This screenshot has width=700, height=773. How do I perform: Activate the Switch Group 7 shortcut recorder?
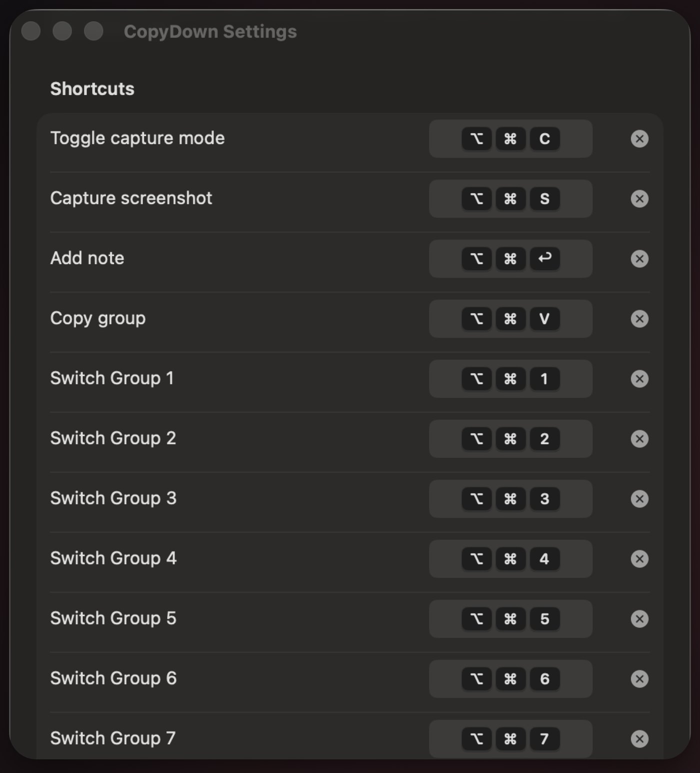coord(510,739)
